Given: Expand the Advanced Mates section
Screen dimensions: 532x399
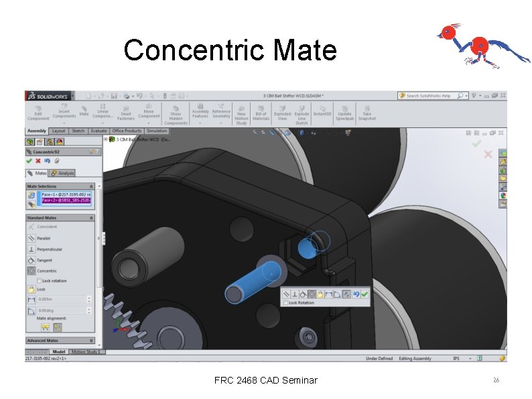Looking at the screenshot, I should point(91,340).
